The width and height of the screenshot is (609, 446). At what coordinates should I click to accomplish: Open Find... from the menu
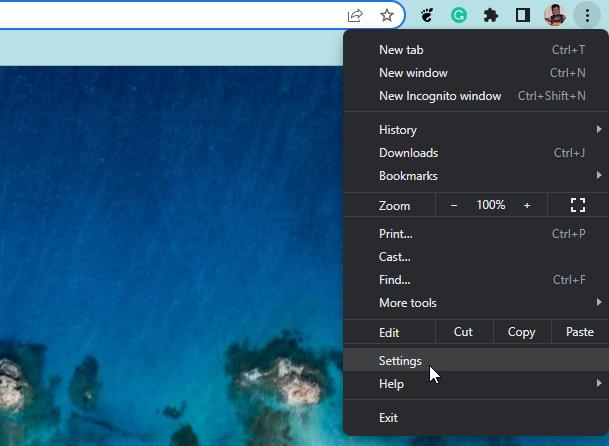tap(476, 279)
